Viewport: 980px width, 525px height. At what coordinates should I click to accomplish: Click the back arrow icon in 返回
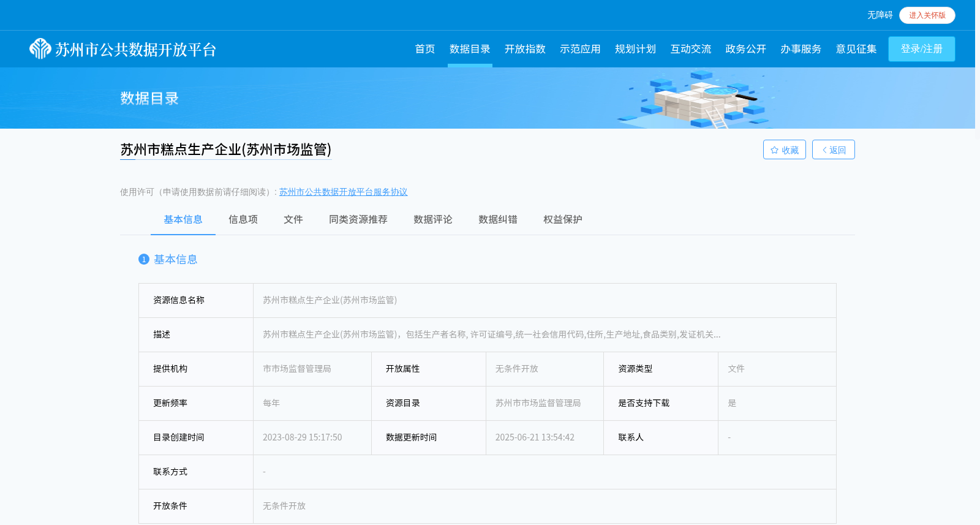pyautogui.click(x=824, y=150)
